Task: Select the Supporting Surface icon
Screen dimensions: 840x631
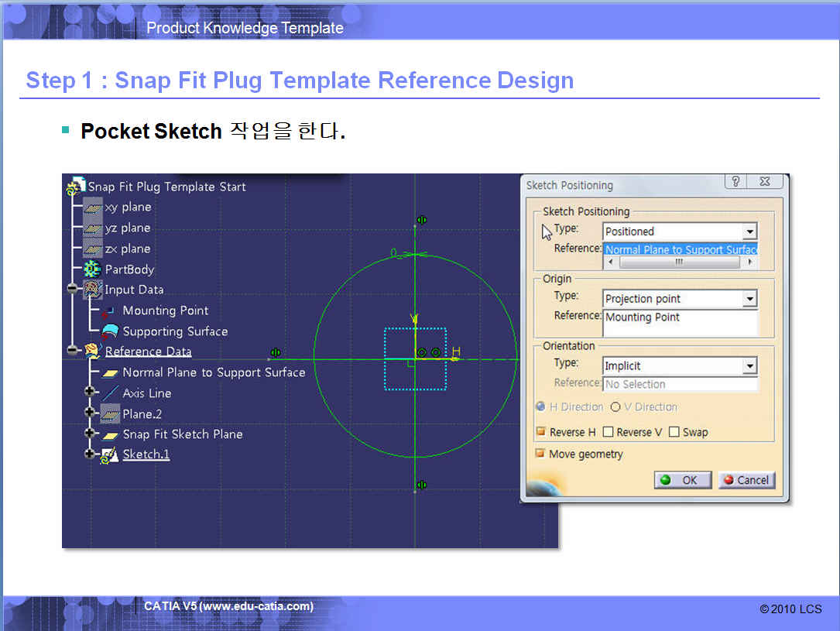Action: 110,331
